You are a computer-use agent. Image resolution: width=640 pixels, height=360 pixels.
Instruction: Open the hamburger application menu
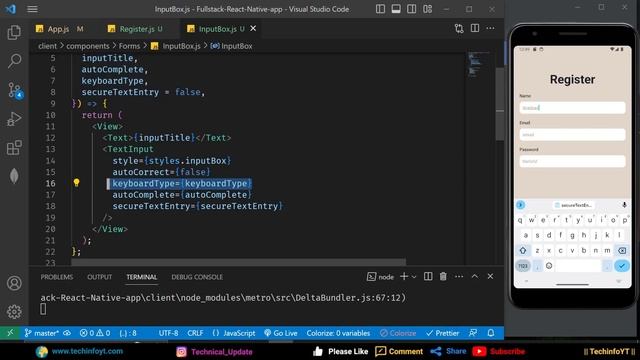(32, 9)
